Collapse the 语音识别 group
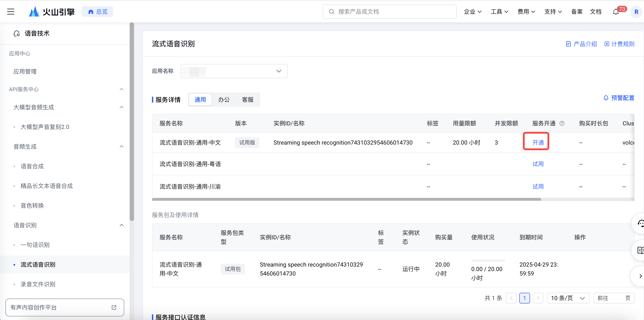Screen dimensions: 644x320 tap(122, 225)
